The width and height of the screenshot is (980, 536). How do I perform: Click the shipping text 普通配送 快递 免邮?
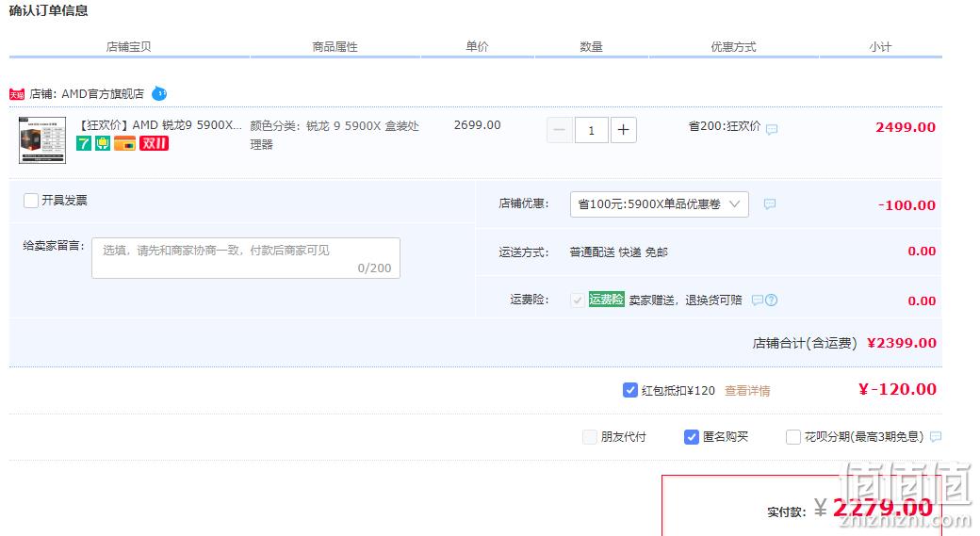(619, 252)
